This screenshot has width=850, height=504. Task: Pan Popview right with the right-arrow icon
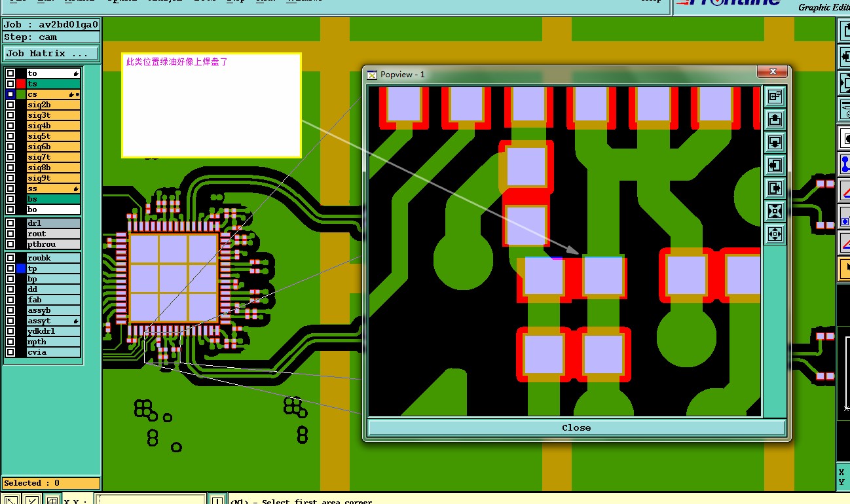pos(775,189)
